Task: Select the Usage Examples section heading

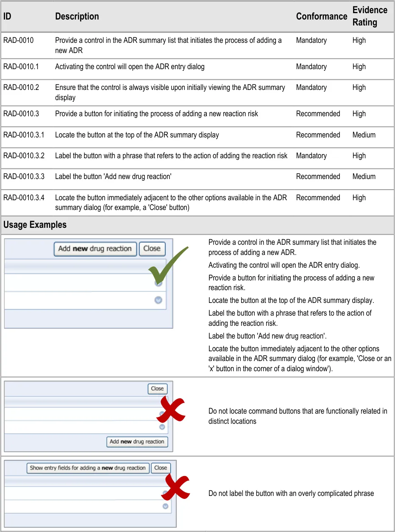Action: [x=35, y=225]
